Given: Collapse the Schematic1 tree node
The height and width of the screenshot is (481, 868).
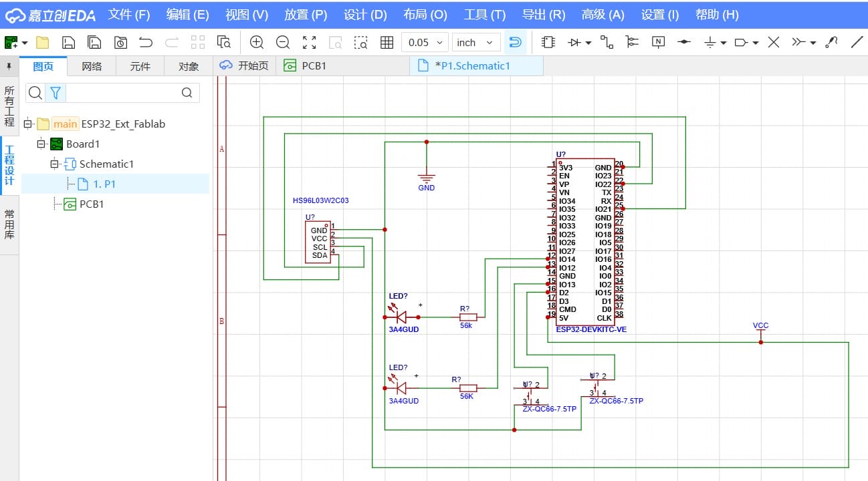Looking at the screenshot, I should click(x=55, y=164).
